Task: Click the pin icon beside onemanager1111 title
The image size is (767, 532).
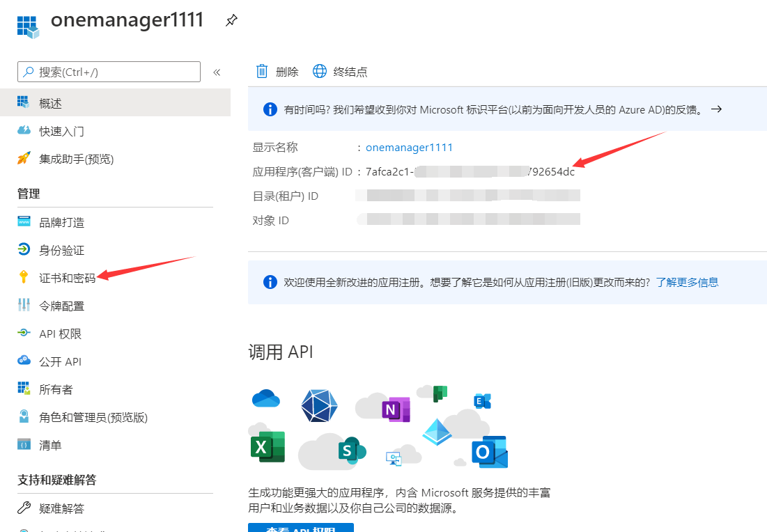Action: [231, 21]
